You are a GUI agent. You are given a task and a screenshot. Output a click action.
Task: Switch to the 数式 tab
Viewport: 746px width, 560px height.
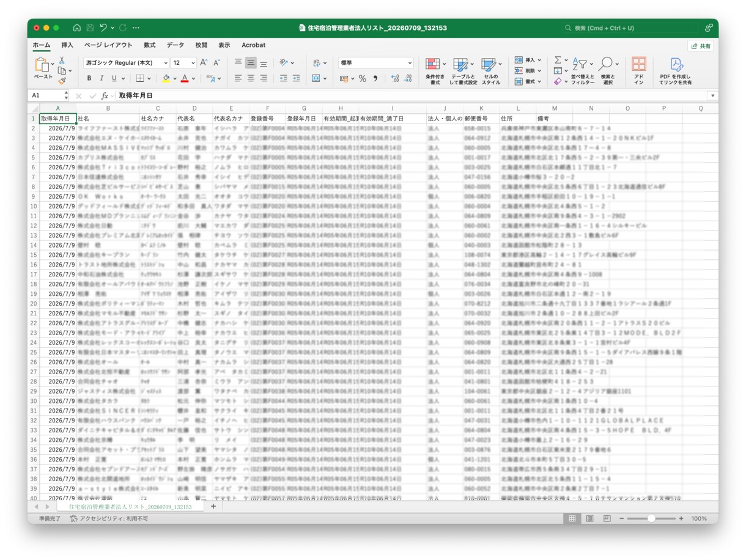[150, 45]
